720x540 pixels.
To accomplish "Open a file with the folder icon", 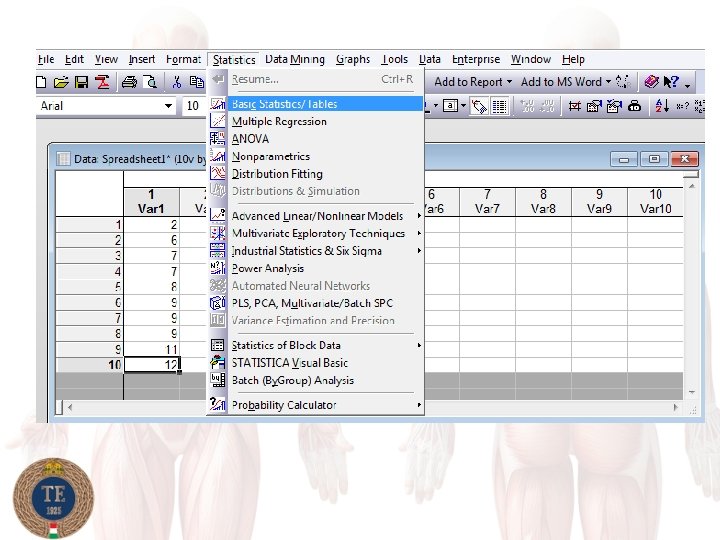I will point(61,82).
